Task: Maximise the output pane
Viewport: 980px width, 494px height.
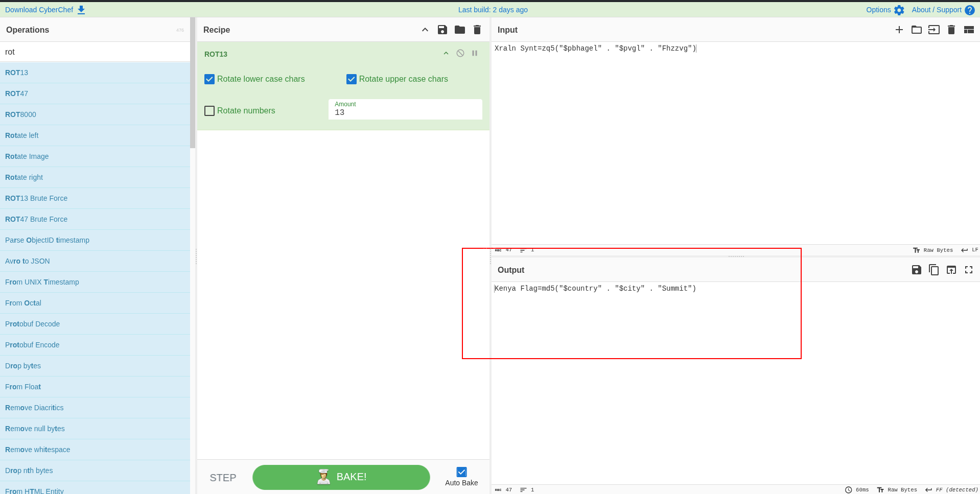Action: [969, 270]
